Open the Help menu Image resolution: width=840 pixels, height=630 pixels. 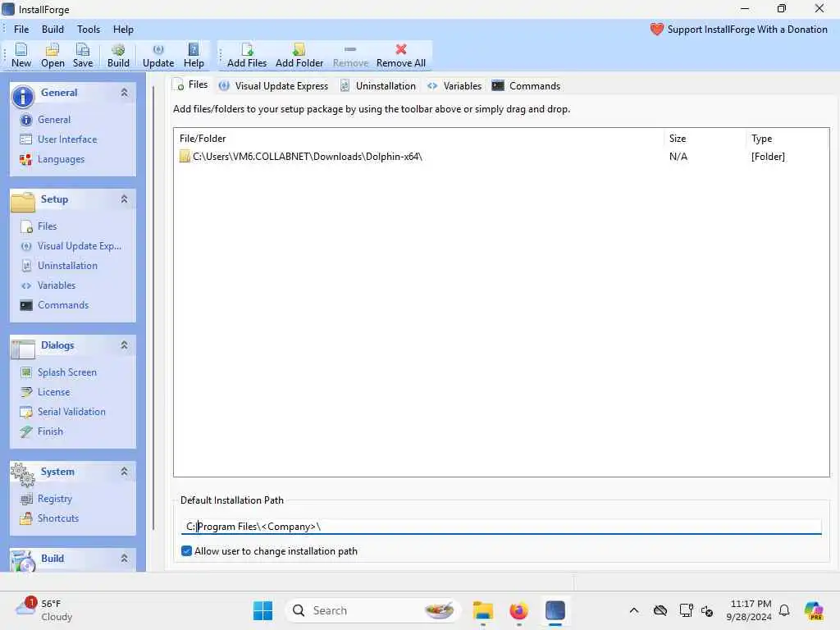pos(123,30)
